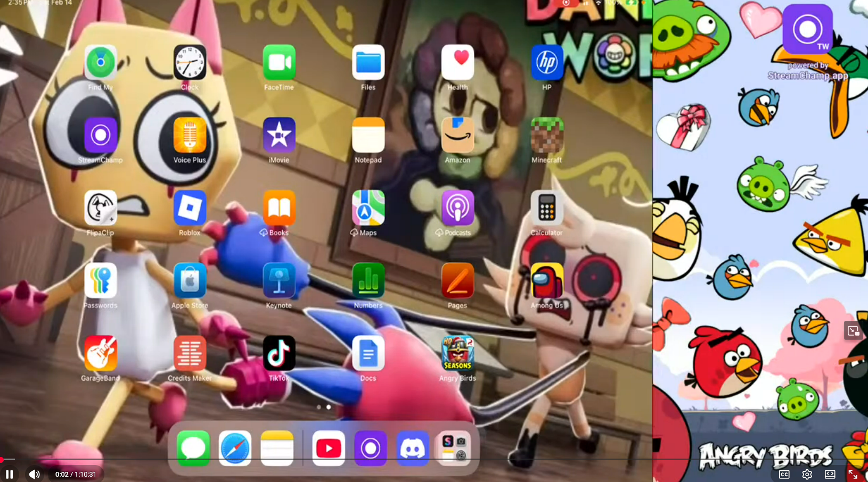Open Minecraft
Screen dimensions: 868x482
(x=547, y=135)
